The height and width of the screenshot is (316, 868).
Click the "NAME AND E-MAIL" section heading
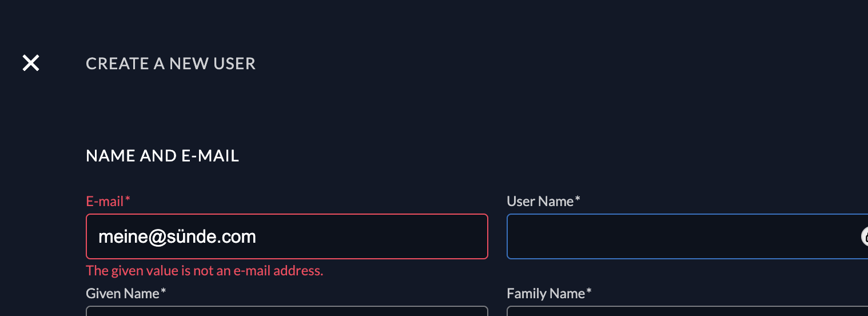pos(162,156)
